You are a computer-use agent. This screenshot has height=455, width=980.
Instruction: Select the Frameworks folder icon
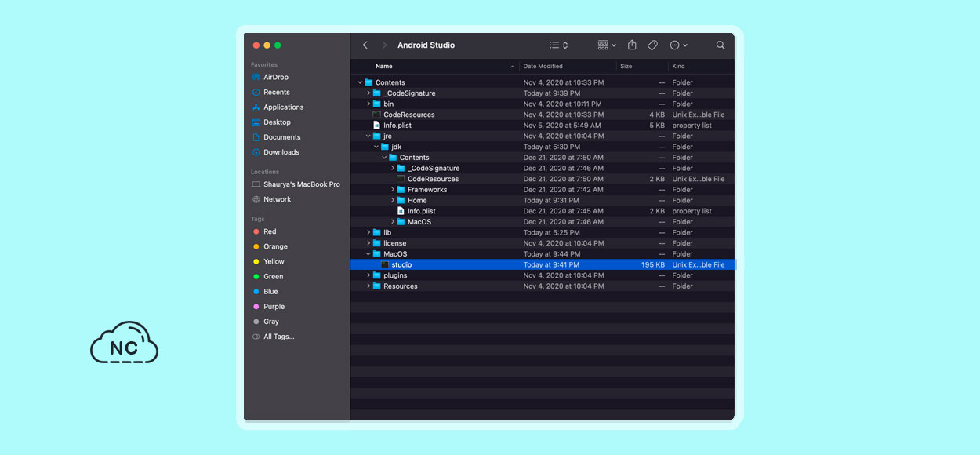[401, 190]
